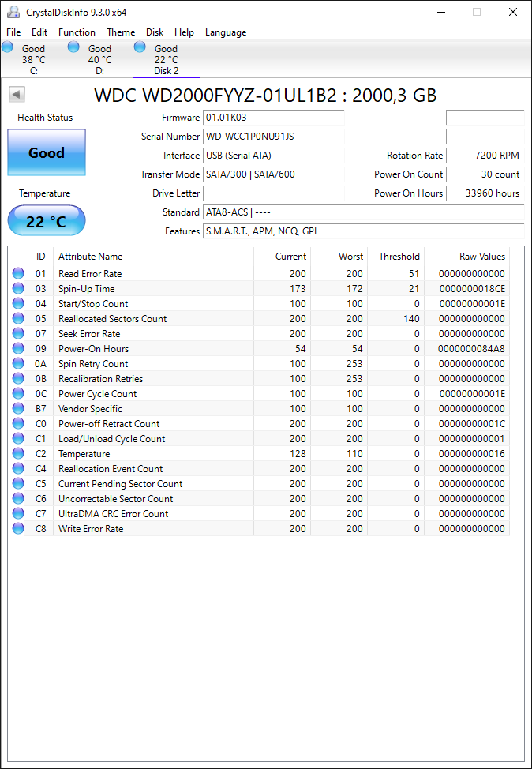Click the blue status orb on D: tab
Screen dimensions: 532x769
tap(73, 47)
